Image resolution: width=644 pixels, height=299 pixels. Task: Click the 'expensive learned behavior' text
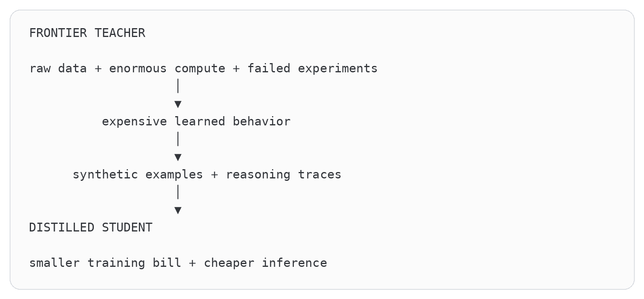pos(196,121)
